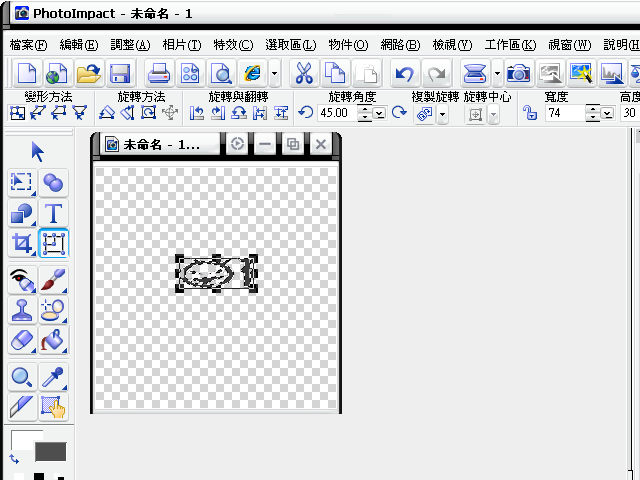Open the rotation angle dropdown

click(x=380, y=113)
